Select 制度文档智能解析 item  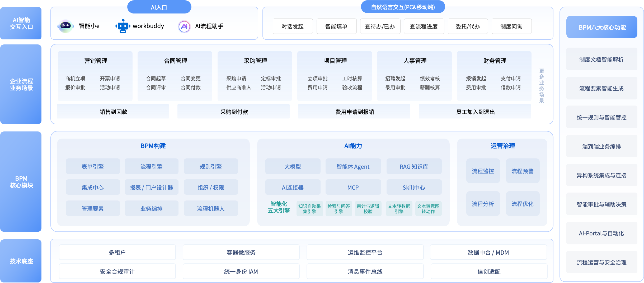(602, 59)
